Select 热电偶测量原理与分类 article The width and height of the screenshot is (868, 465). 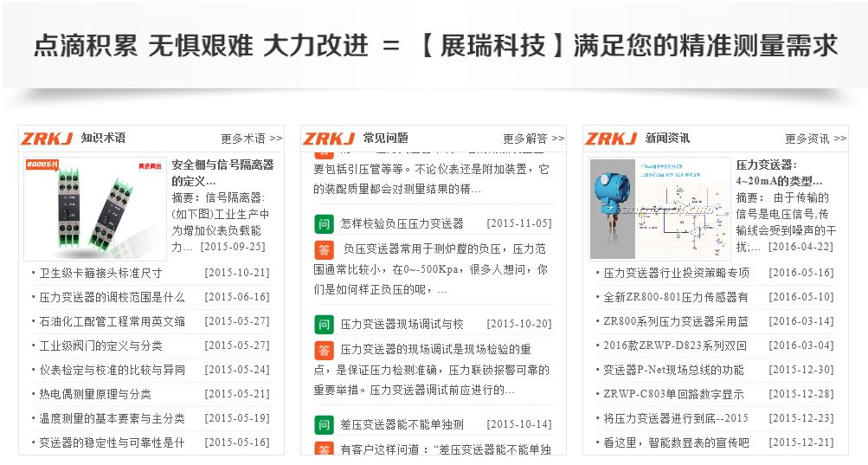point(95,394)
